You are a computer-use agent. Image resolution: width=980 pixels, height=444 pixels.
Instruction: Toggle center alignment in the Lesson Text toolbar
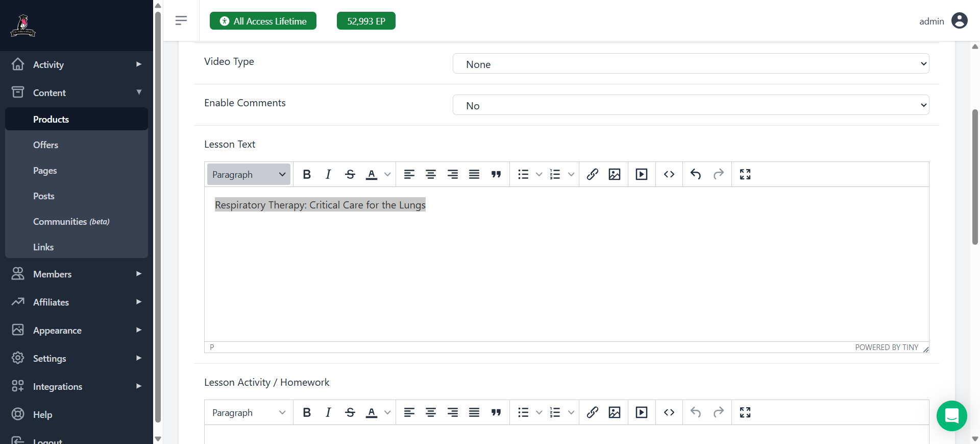pyautogui.click(x=431, y=174)
